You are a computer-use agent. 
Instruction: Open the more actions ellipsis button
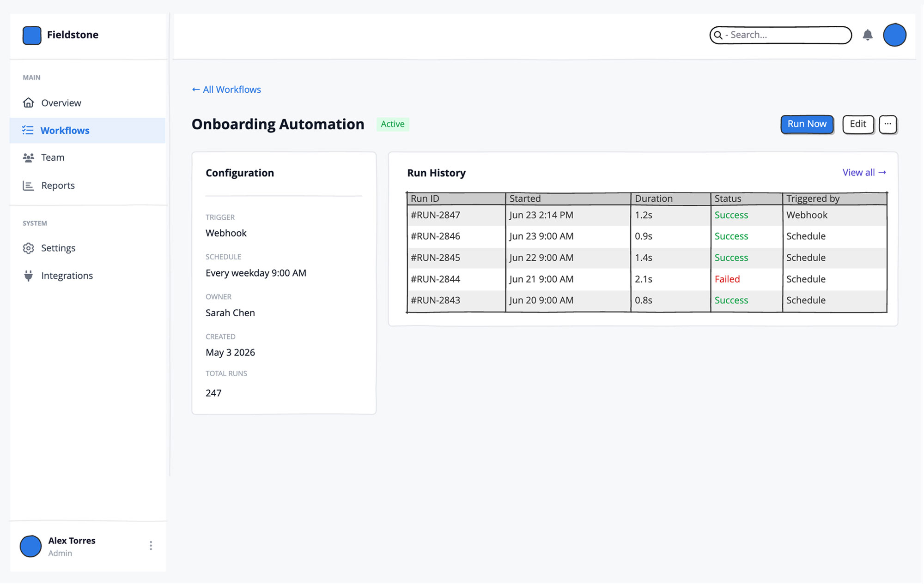(x=888, y=124)
